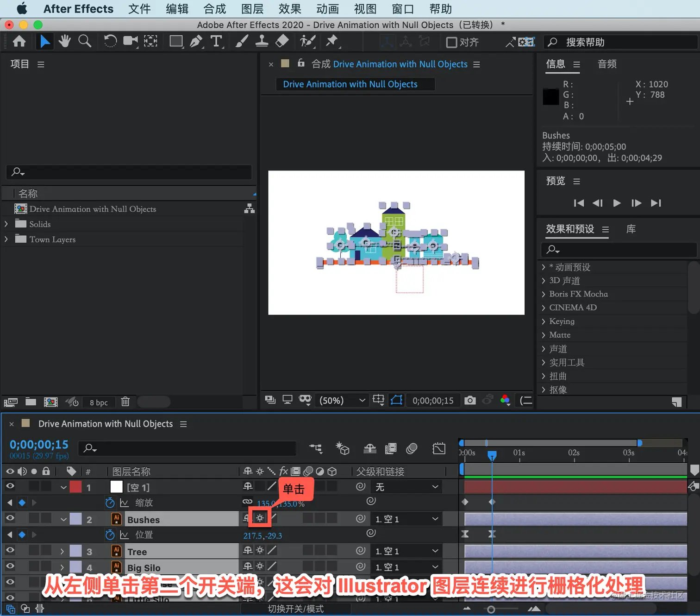Select the Home icon in toolbar
Viewport: 700px width, 616px height.
click(19, 42)
